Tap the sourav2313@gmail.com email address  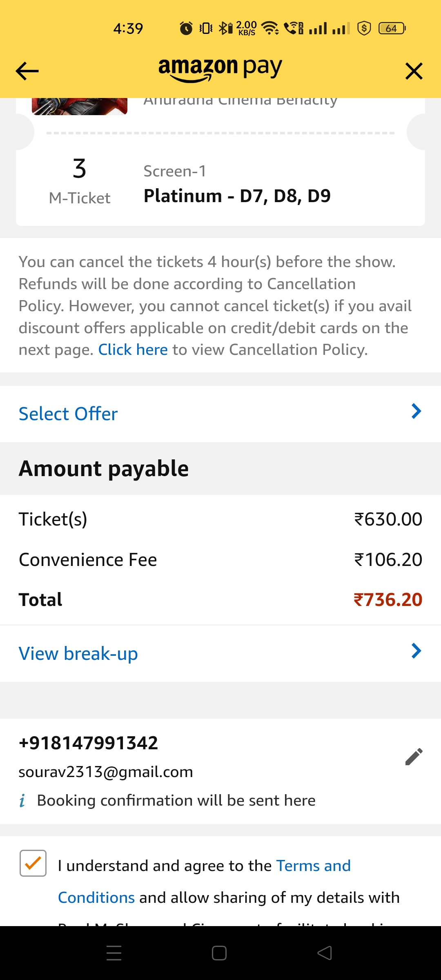[106, 772]
